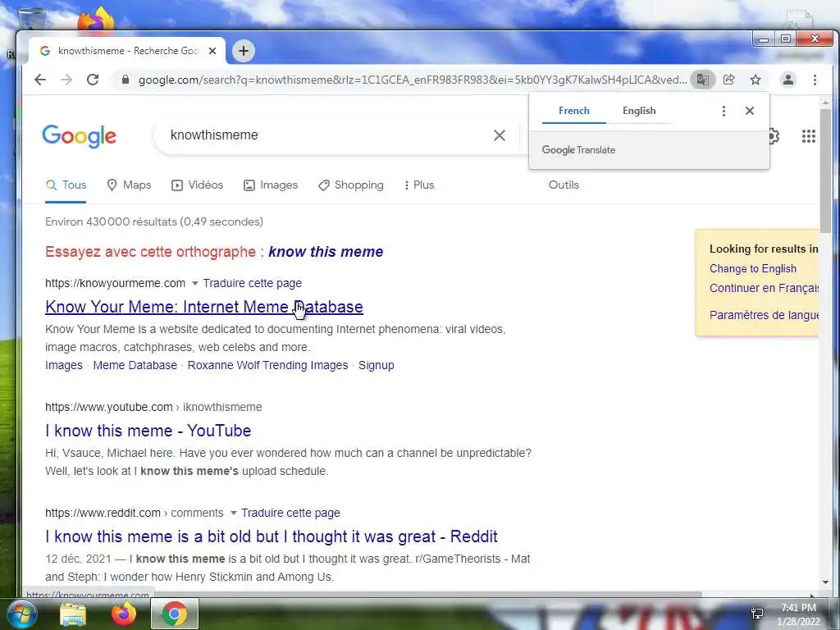Image resolution: width=840 pixels, height=630 pixels.
Task: Open the Google apps grid
Action: 808,136
